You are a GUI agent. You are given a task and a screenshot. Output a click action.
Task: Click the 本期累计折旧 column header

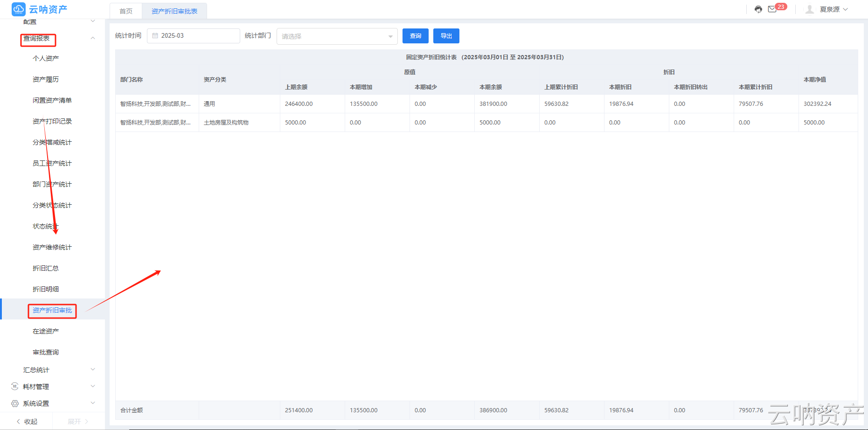(x=756, y=87)
